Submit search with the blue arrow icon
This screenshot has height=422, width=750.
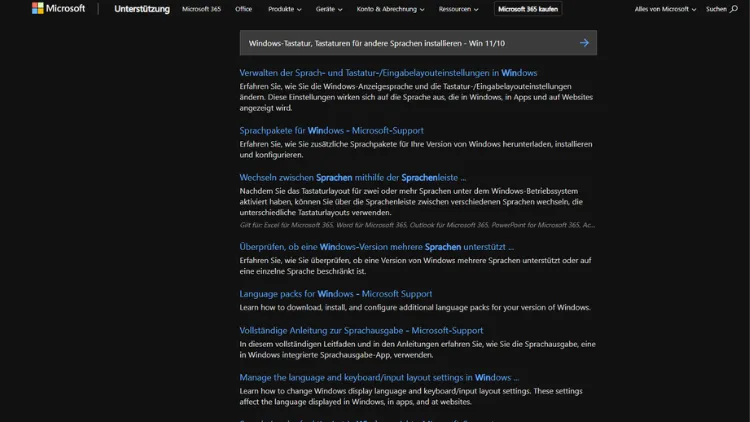[x=584, y=43]
